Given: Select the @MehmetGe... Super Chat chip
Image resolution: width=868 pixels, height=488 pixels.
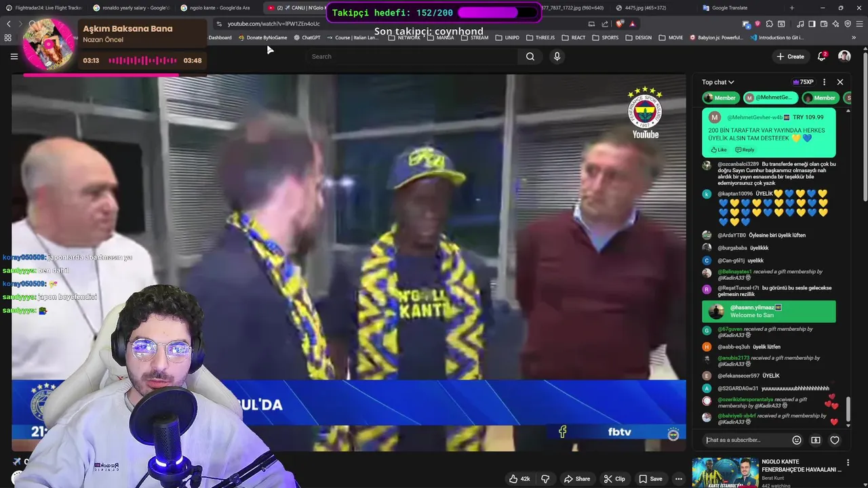Looking at the screenshot, I should (770, 98).
